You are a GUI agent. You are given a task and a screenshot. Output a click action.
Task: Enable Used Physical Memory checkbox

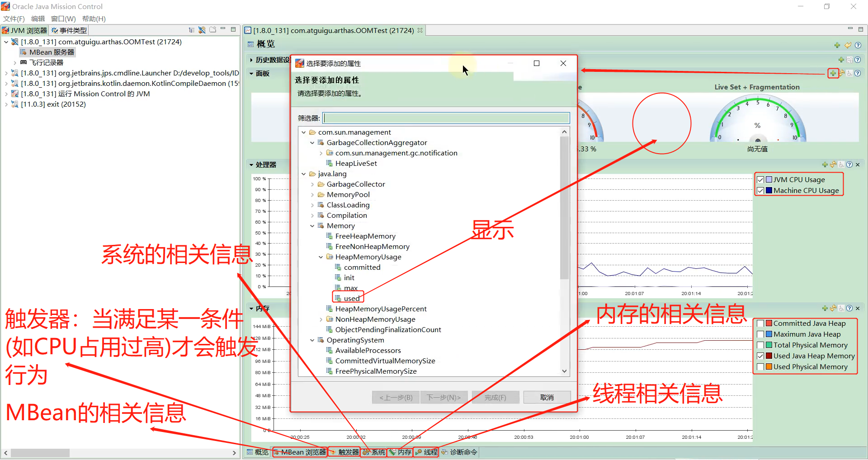click(760, 367)
